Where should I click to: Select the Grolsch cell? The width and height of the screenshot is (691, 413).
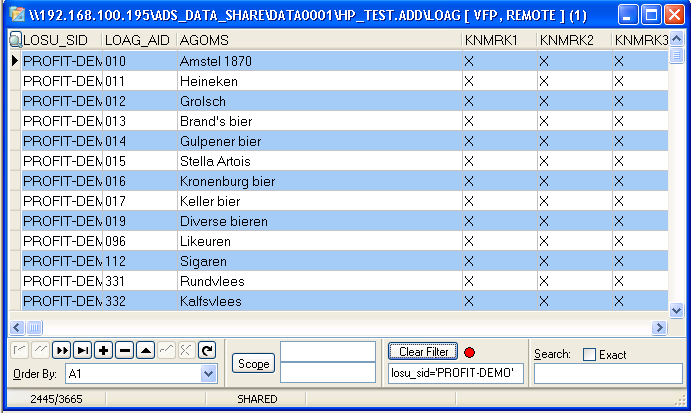click(x=319, y=101)
